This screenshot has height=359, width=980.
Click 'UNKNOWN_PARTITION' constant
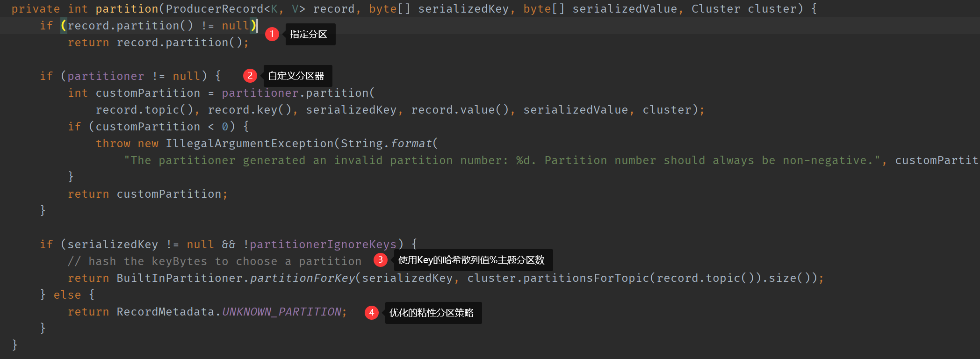pos(281,312)
